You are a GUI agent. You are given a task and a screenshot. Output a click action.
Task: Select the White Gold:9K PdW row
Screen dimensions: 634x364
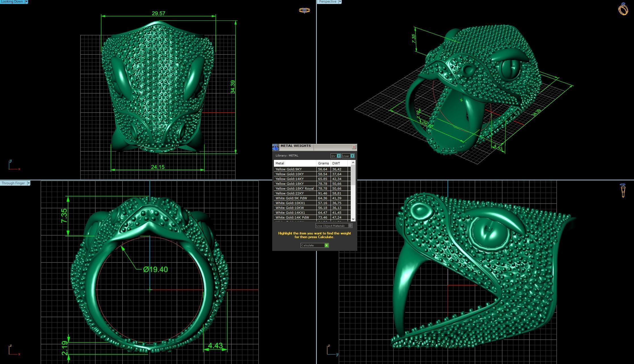click(312, 198)
